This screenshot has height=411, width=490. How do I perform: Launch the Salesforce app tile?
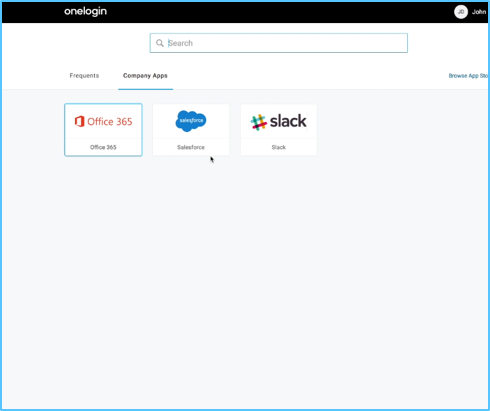tap(191, 130)
